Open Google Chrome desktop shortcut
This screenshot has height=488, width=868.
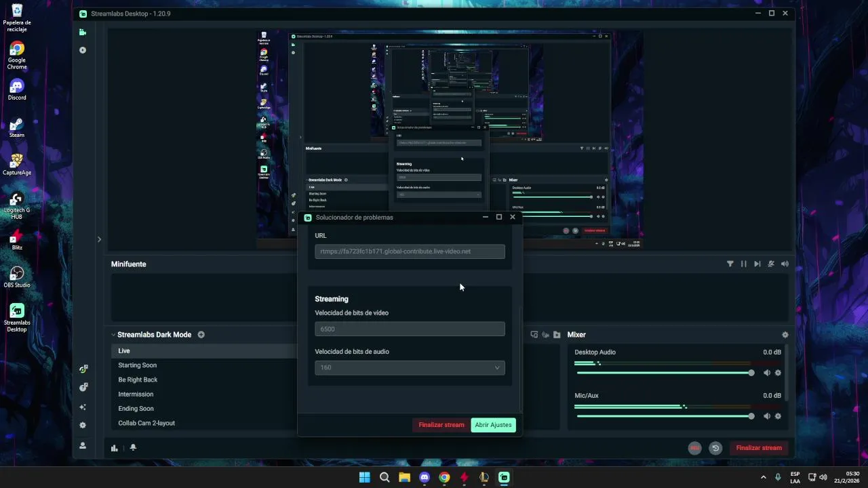coord(17,55)
